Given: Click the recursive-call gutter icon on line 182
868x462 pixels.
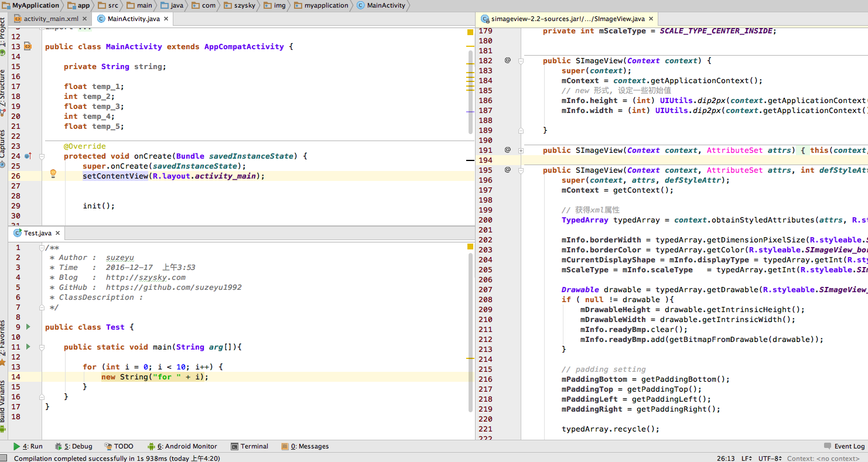Looking at the screenshot, I should click(x=508, y=60).
